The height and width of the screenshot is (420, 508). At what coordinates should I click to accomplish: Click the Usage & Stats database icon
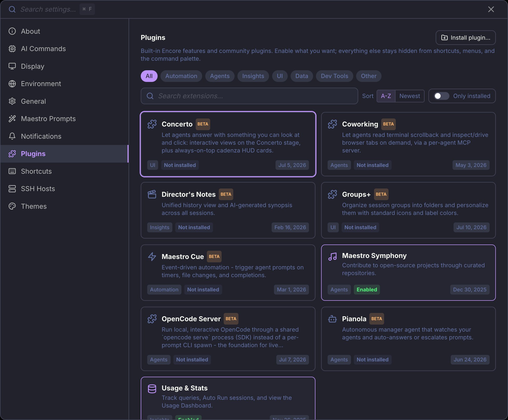point(152,389)
